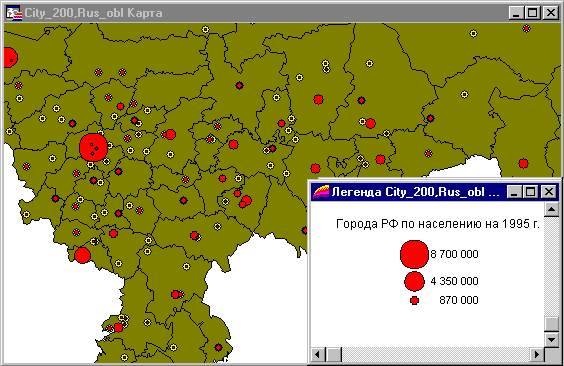
Task: Open the Легенда window's system menu icon
Action: (x=321, y=192)
